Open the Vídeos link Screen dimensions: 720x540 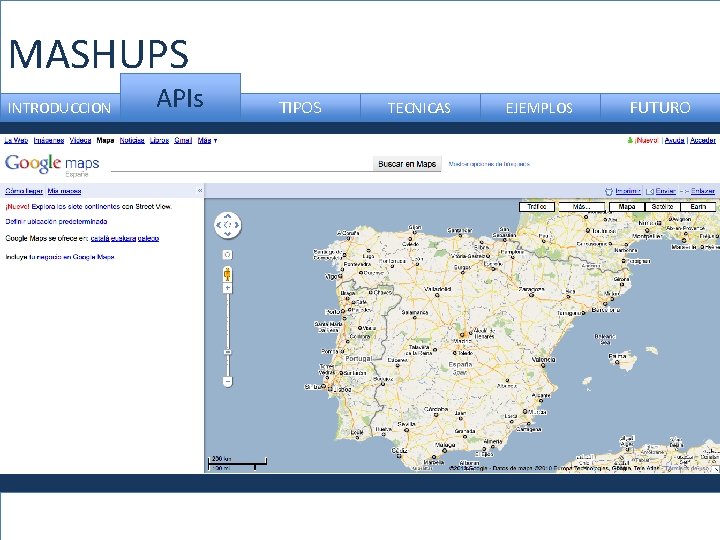click(80, 141)
